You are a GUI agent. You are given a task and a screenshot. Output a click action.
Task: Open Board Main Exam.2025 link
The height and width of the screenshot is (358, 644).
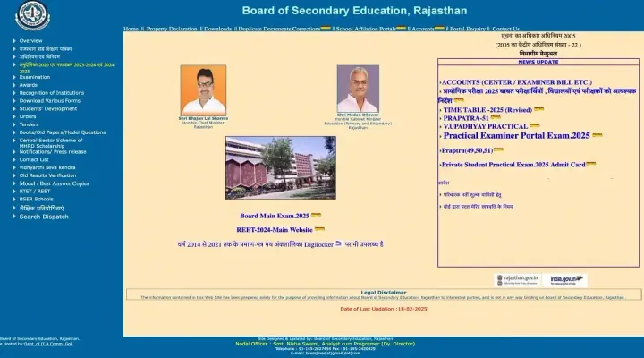click(275, 216)
